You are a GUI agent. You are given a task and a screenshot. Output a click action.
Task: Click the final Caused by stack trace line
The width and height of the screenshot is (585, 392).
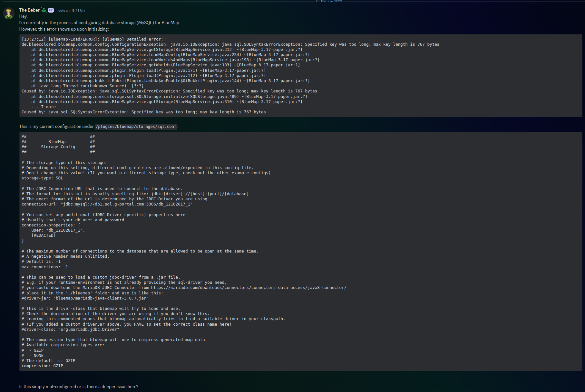143,112
